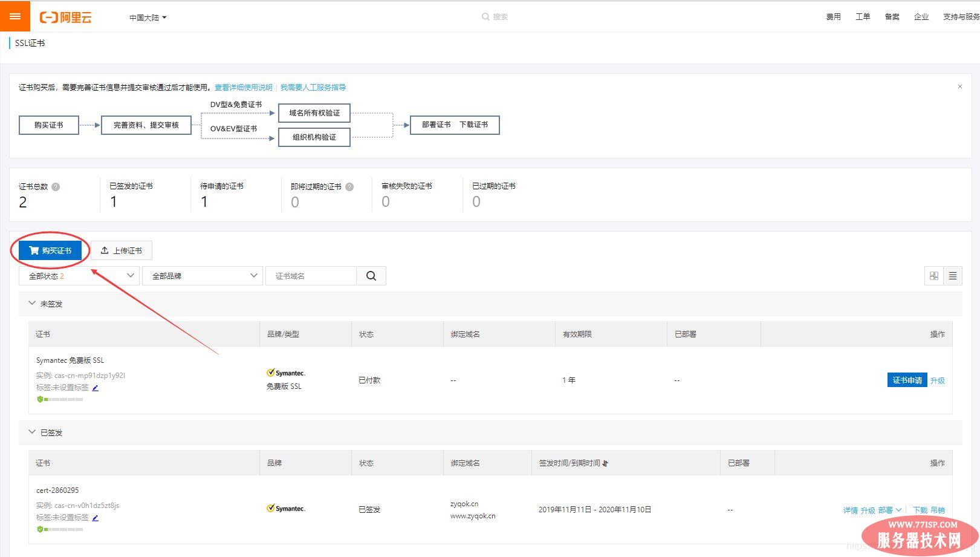The width and height of the screenshot is (980, 557).
Task: Click the Symantec 免费版 SSL certificate name
Action: 70,360
